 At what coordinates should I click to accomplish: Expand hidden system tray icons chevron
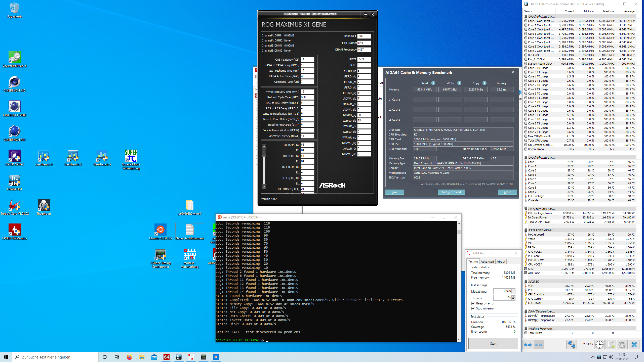coord(593,357)
